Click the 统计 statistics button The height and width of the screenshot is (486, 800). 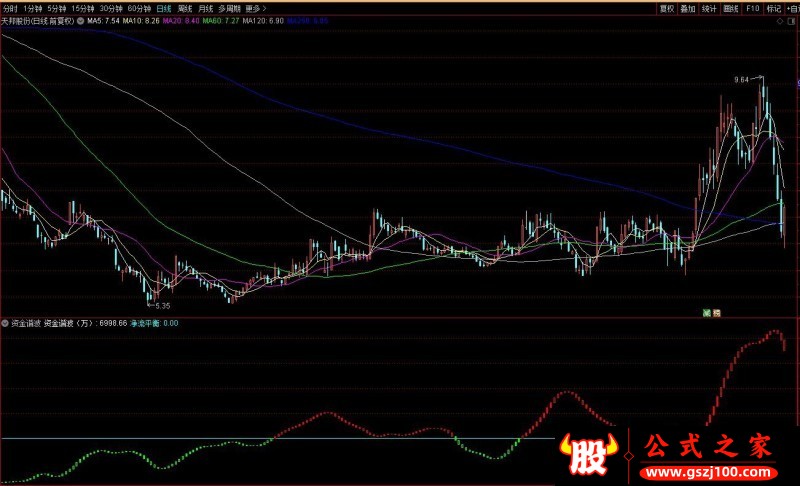tap(709, 7)
